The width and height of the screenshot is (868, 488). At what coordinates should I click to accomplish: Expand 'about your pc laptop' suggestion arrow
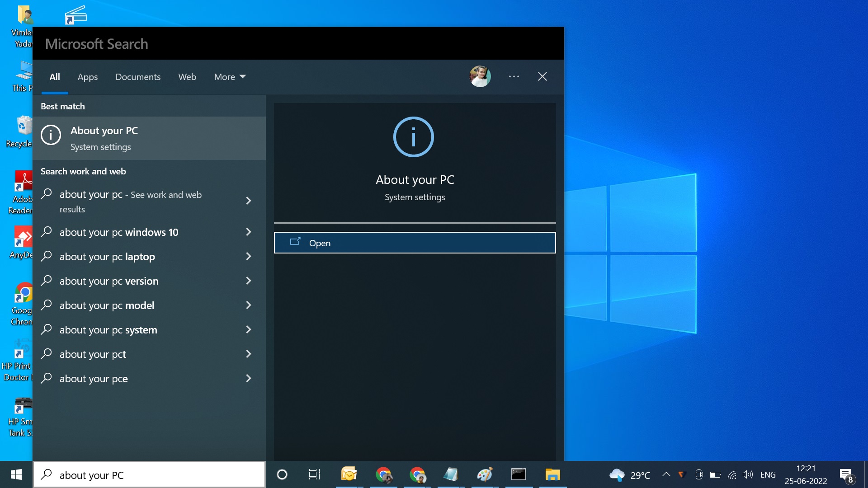(x=248, y=256)
